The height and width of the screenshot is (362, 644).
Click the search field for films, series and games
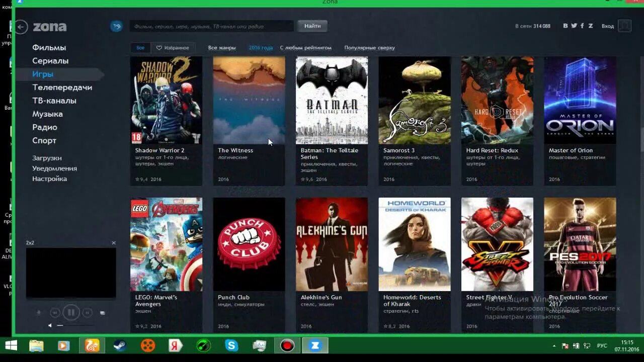211,26
